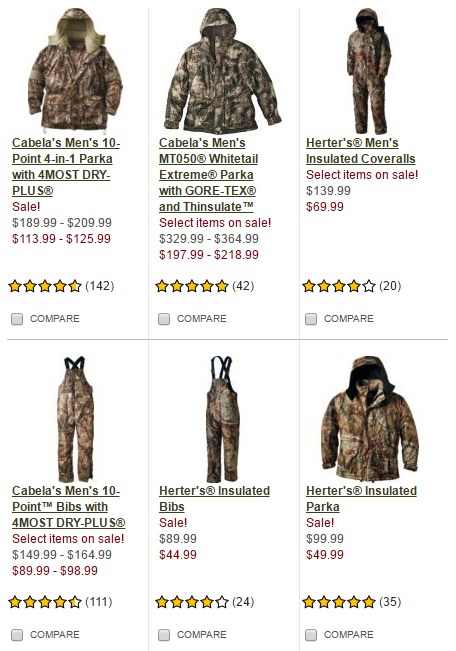Open the Herter's Insulated Coveralls product image
The image size is (456, 651).
click(369, 71)
